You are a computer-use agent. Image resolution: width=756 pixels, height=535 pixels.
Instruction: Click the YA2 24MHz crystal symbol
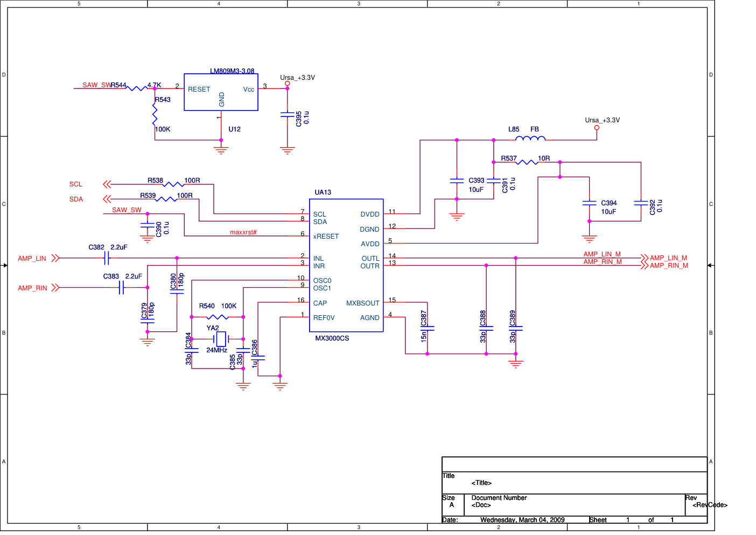tap(221, 339)
